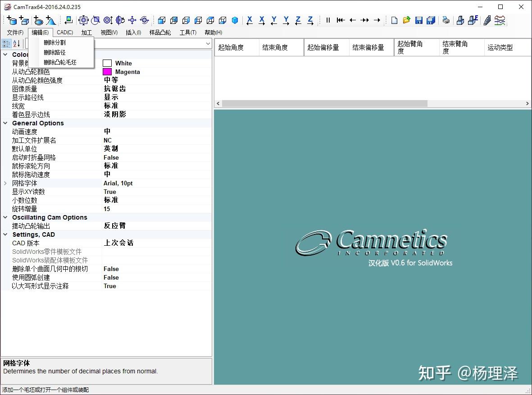Save all with the stacked floppy icon

(431, 20)
